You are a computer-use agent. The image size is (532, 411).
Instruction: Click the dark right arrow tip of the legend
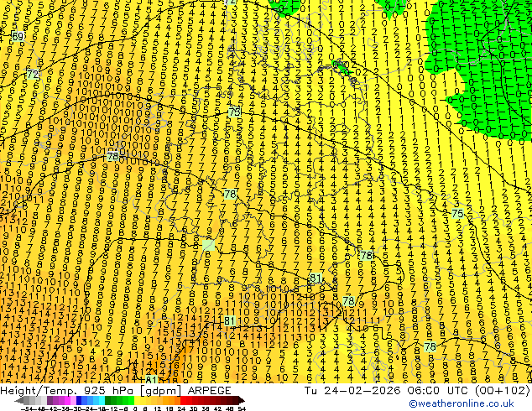click(x=242, y=401)
